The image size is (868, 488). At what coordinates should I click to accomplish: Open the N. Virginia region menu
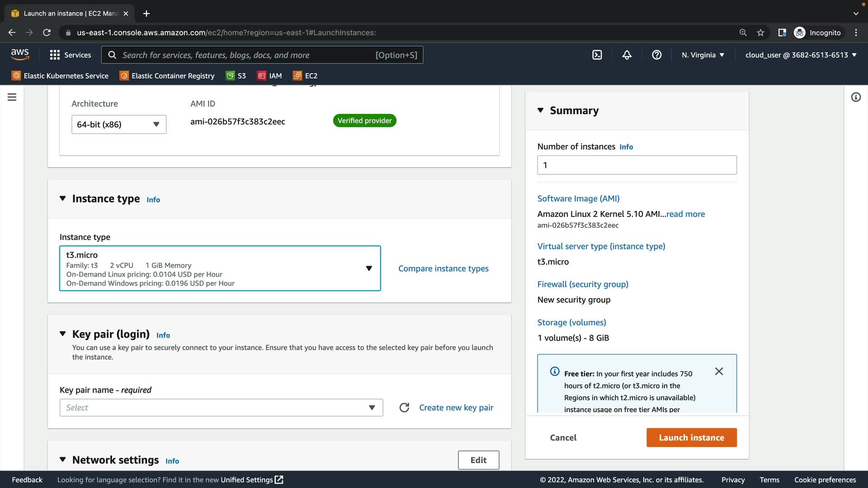pyautogui.click(x=703, y=55)
